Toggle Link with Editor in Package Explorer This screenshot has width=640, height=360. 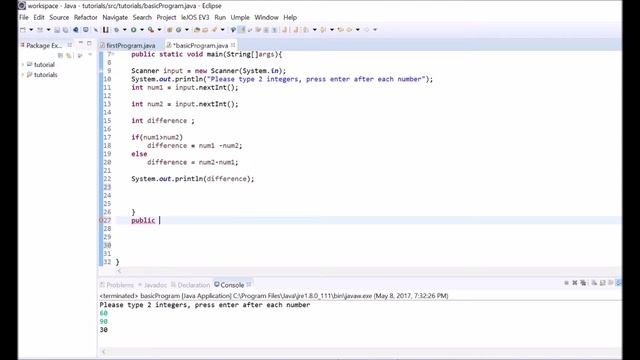(69, 55)
